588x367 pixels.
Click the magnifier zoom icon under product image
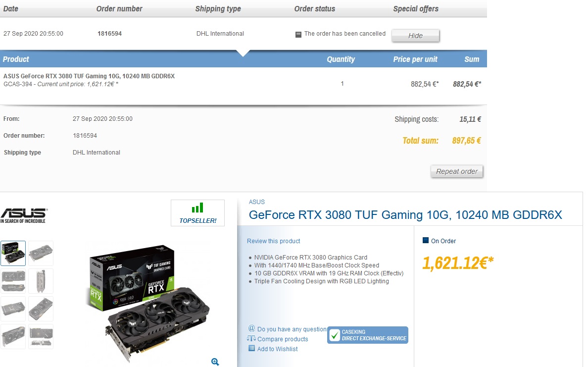215,362
